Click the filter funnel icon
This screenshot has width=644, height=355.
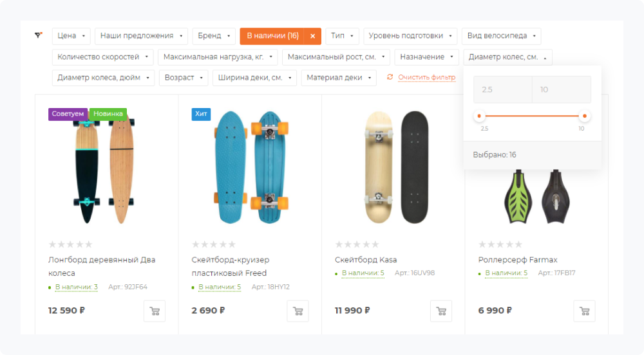pyautogui.click(x=38, y=35)
